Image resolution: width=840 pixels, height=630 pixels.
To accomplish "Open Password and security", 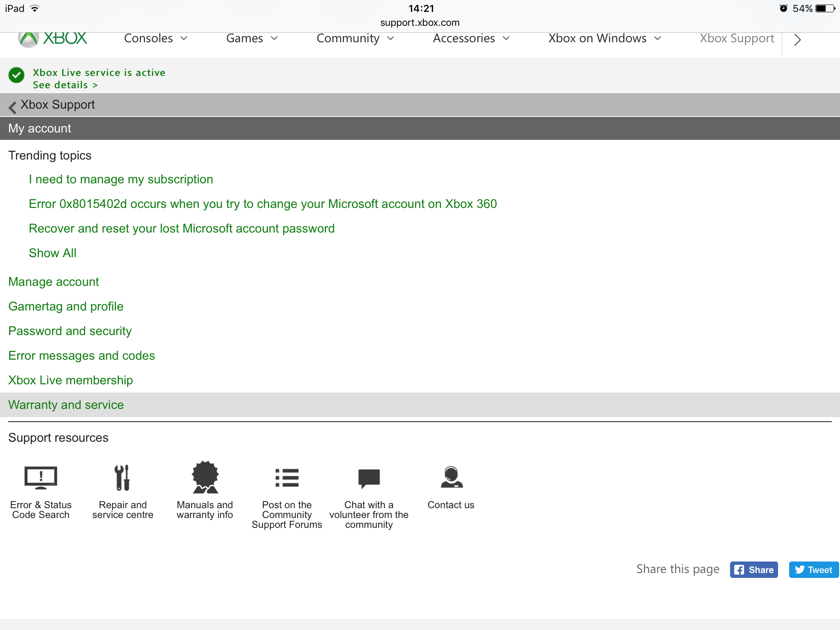I will point(70,331).
